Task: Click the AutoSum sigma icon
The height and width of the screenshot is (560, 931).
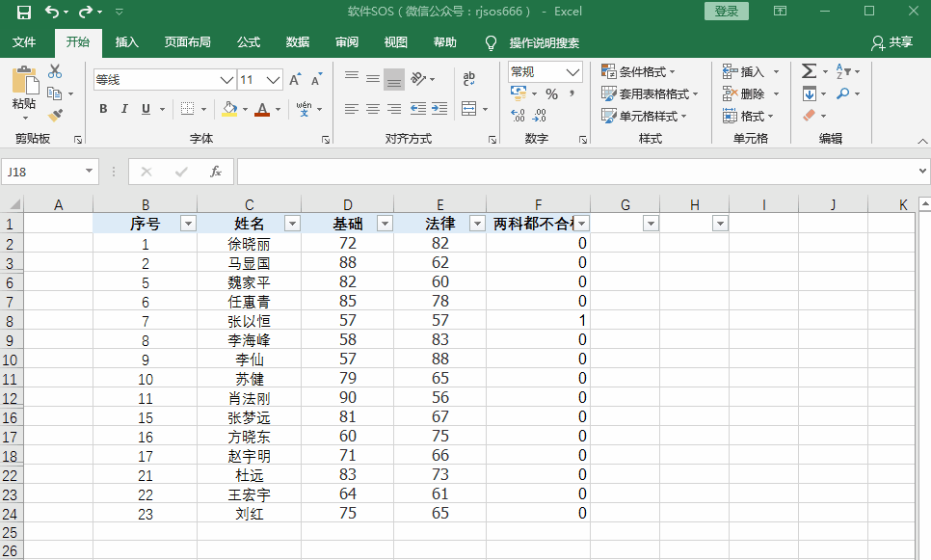Action: [809, 71]
